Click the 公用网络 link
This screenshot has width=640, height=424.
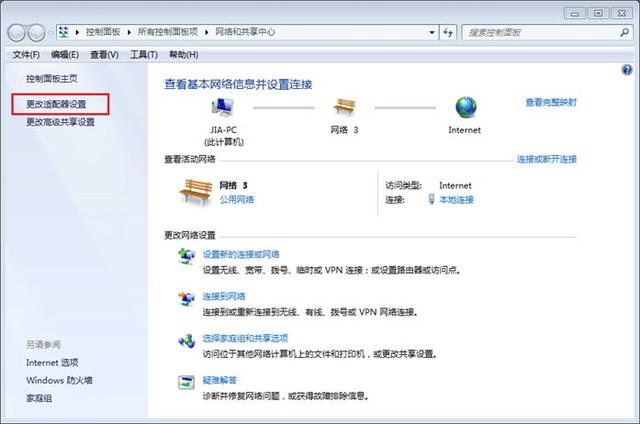click(x=237, y=200)
